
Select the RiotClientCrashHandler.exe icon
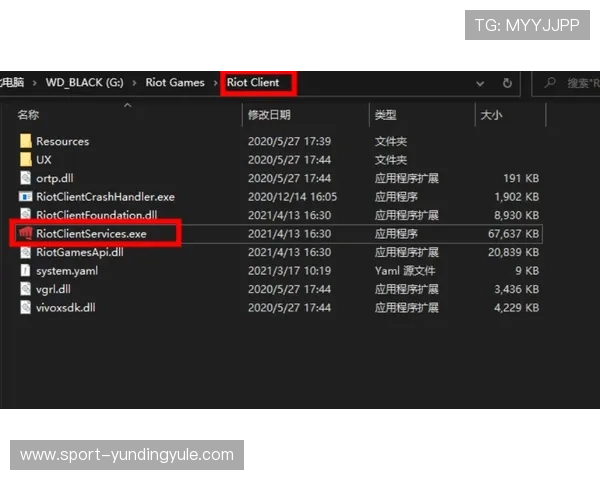click(26, 197)
